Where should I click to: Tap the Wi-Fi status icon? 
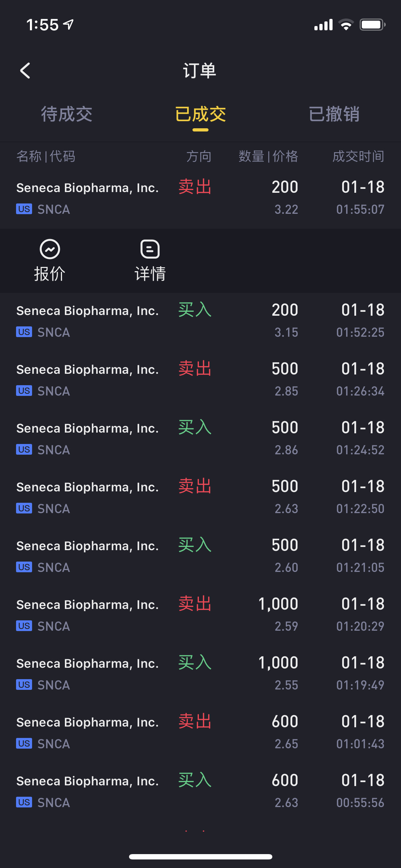click(346, 25)
